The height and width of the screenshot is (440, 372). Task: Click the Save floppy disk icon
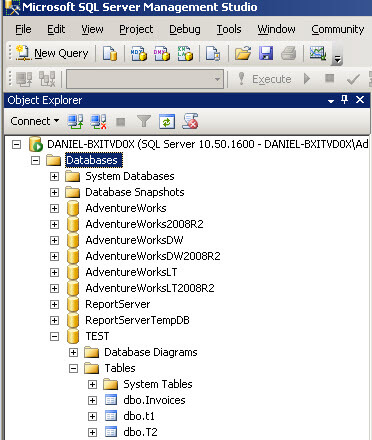pos(266,53)
